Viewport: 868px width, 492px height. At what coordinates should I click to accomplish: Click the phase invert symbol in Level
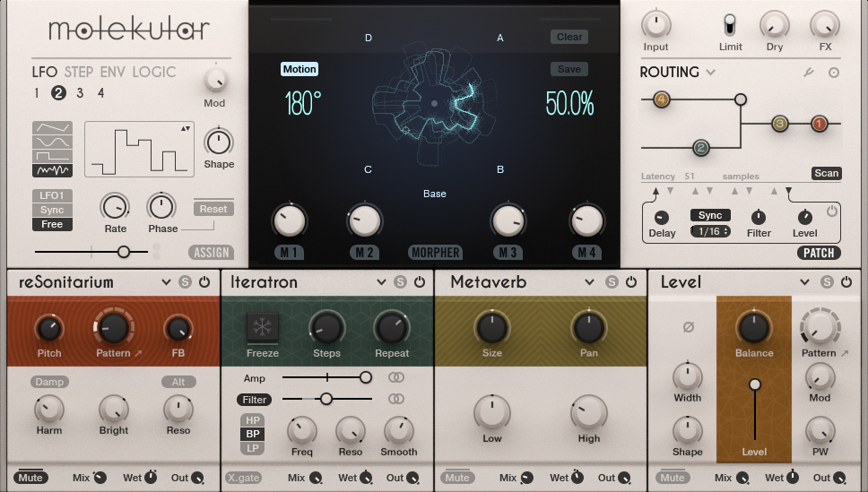pos(688,327)
